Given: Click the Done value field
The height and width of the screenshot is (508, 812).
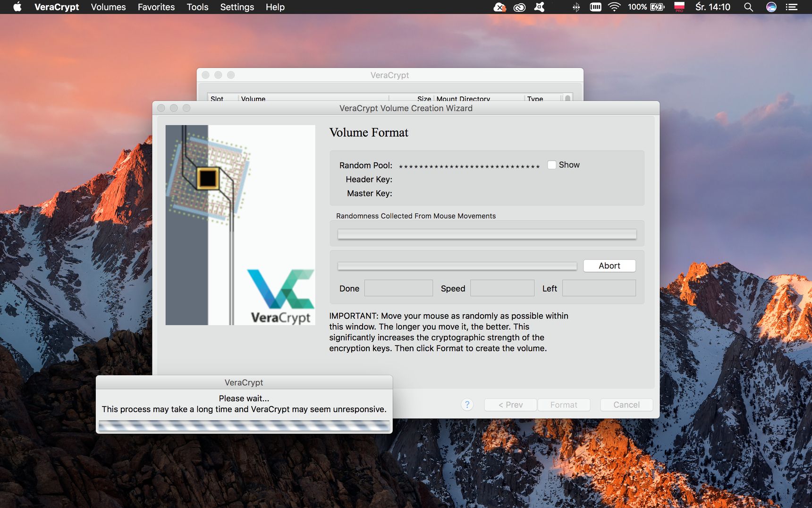Looking at the screenshot, I should click(398, 288).
